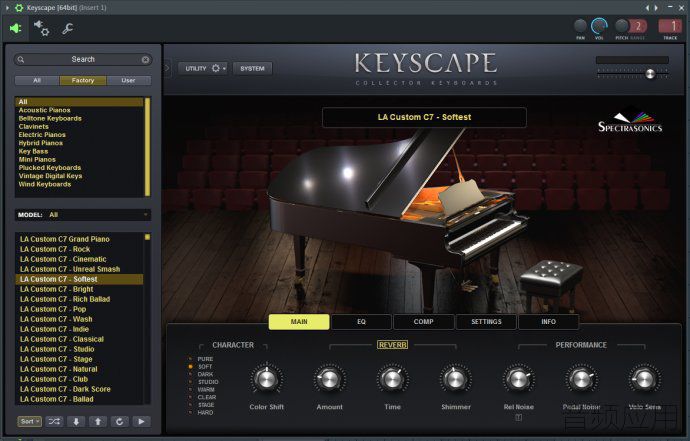Screen dimensions: 690x441
Task: Select the DARK character option
Action: pos(205,375)
